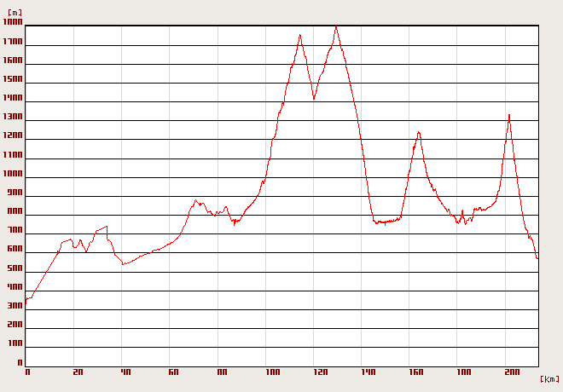
Task: Click the 60 label on the distance axis
Action: pos(174,372)
